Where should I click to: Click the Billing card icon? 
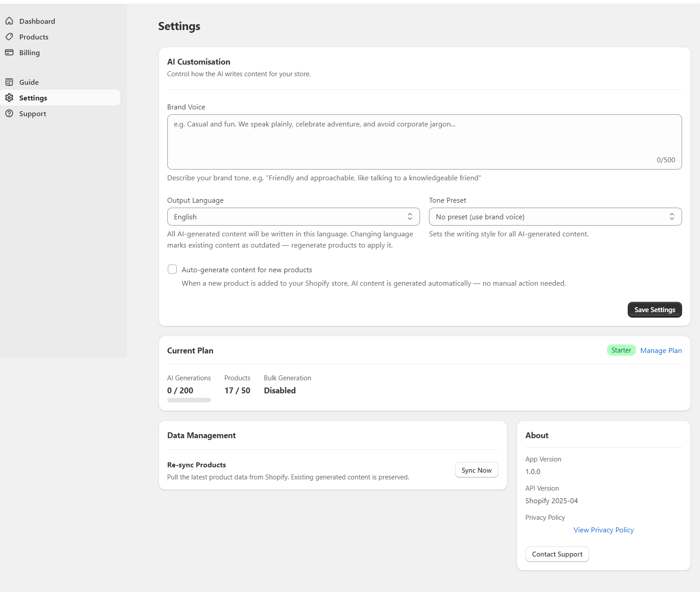[9, 52]
